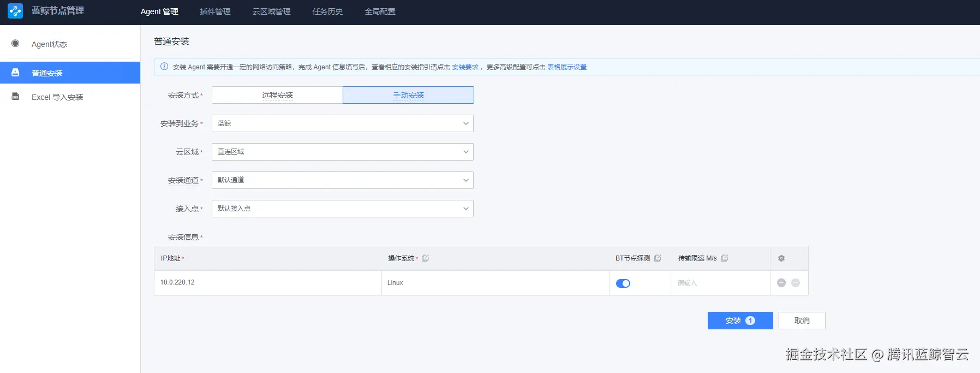
Task: Click the Excel 导入安装 sidebar icon
Action: tap(15, 97)
